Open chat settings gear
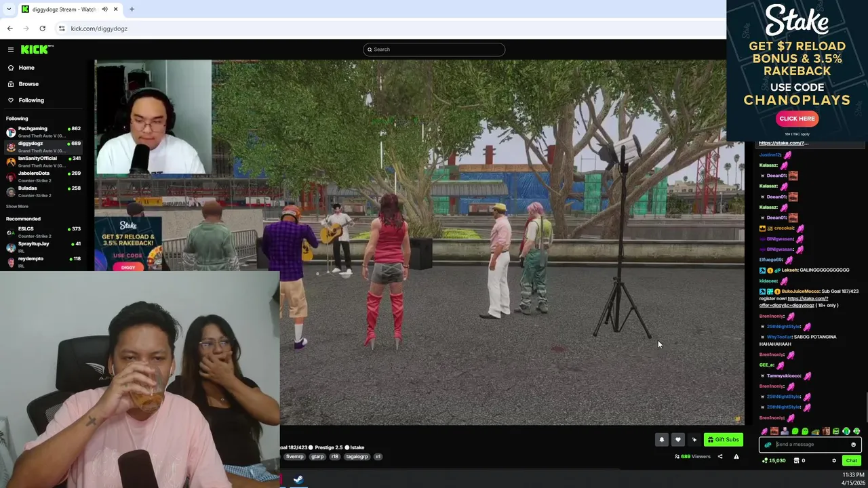 834,461
